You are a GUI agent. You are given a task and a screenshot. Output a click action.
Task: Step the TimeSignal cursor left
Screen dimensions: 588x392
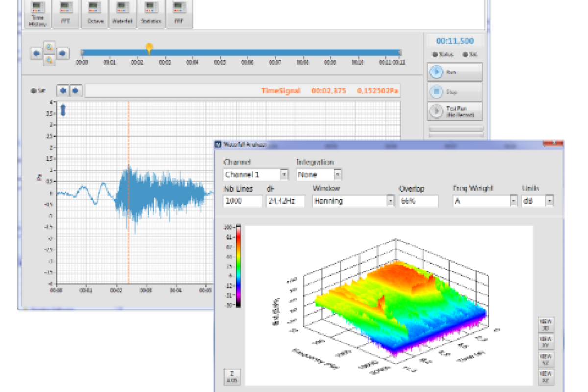63,90
